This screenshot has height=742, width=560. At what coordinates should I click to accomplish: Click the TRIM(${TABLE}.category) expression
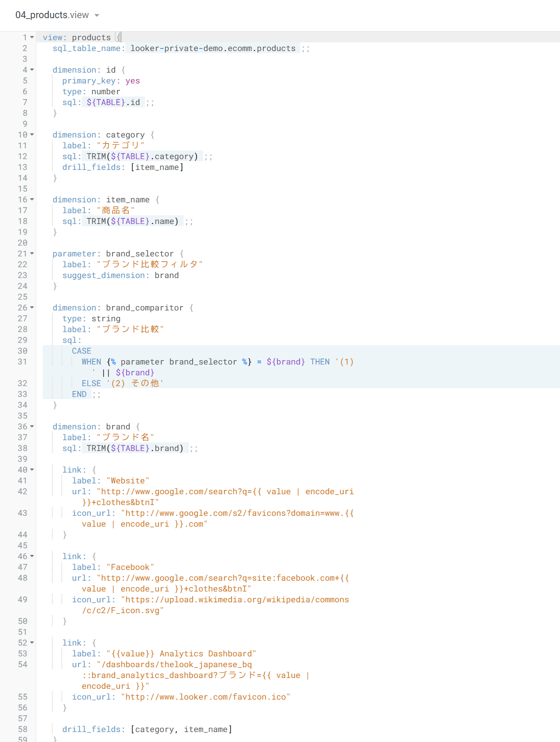142,157
